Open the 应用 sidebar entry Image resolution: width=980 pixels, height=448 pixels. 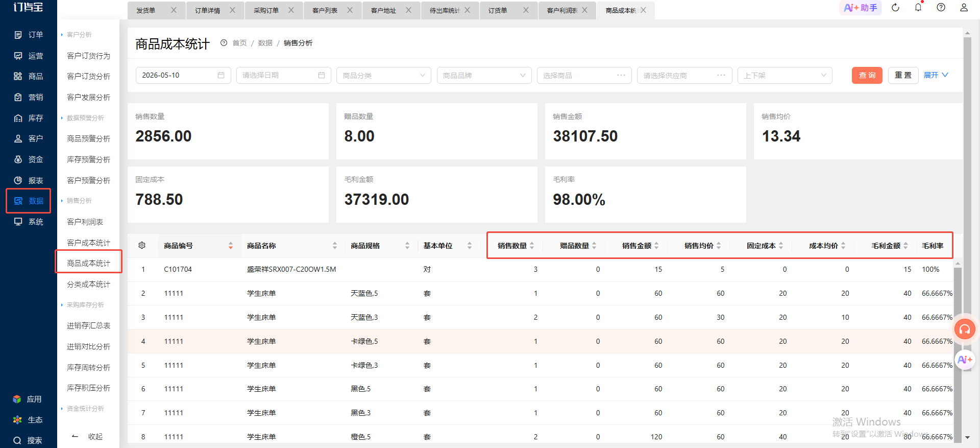click(28, 399)
